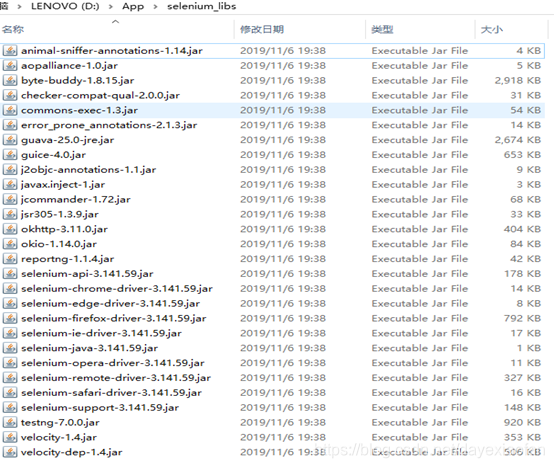This screenshot has width=554, height=468.
Task: Click Executable Jar File type of jcommander-1.72.jar
Action: coord(420,199)
